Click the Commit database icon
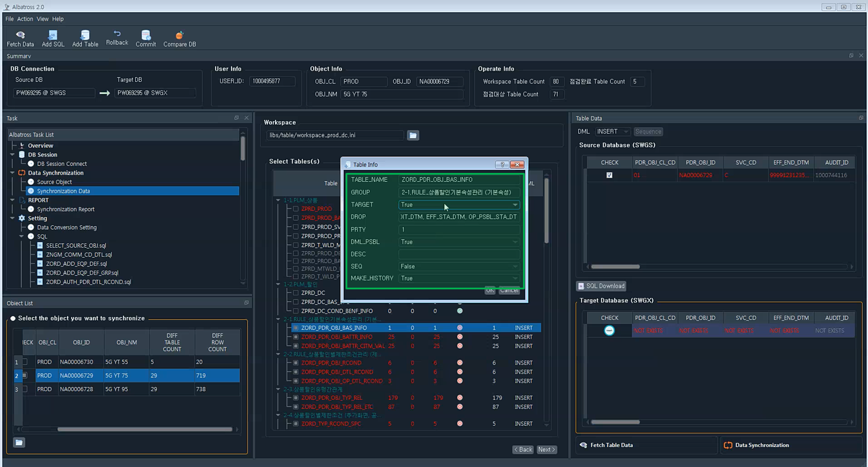Viewport: 868px width, 467px height. click(146, 35)
